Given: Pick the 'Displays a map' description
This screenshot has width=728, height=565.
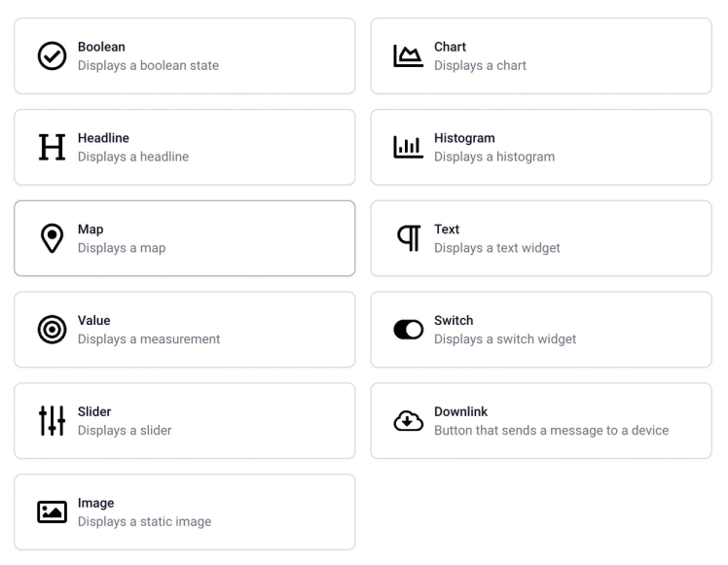Looking at the screenshot, I should point(122,248).
